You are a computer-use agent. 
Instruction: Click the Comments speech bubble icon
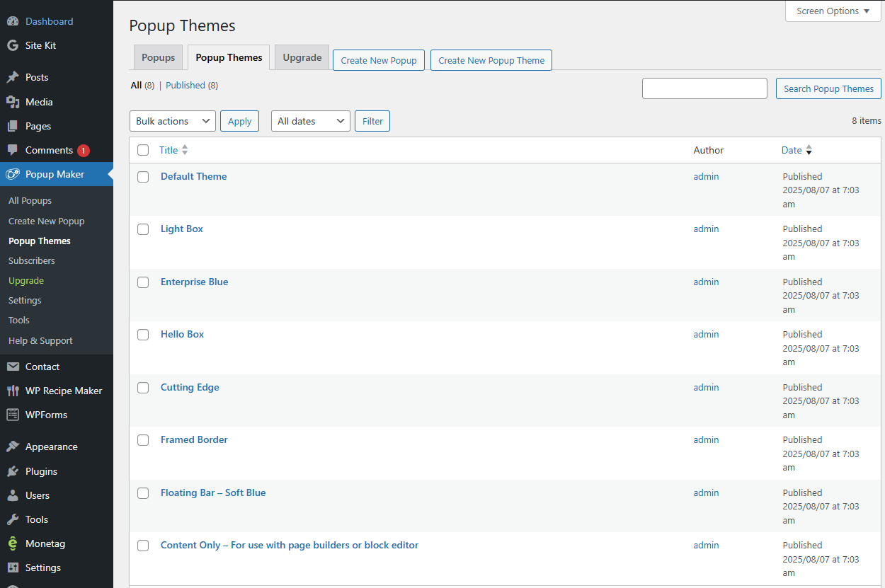click(13, 150)
